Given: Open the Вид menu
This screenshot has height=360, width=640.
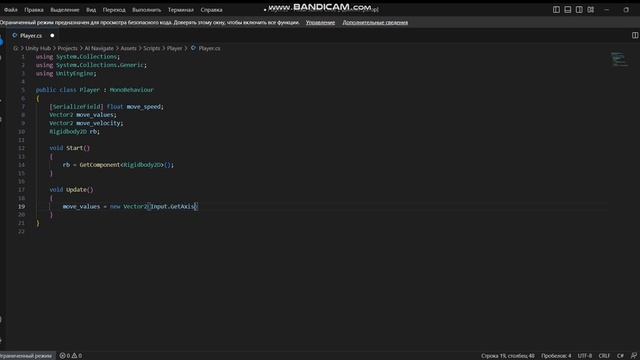Looking at the screenshot, I should tap(91, 10).
